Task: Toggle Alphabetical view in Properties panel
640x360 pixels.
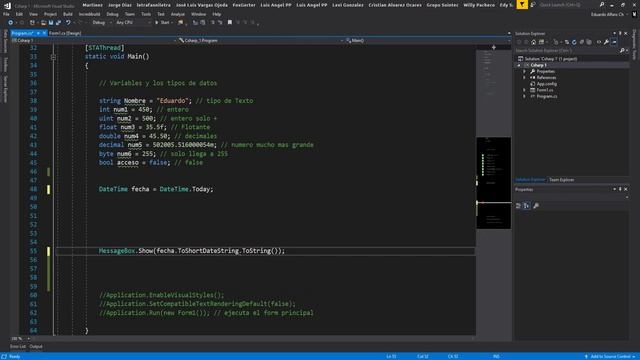Action: (x=527, y=206)
